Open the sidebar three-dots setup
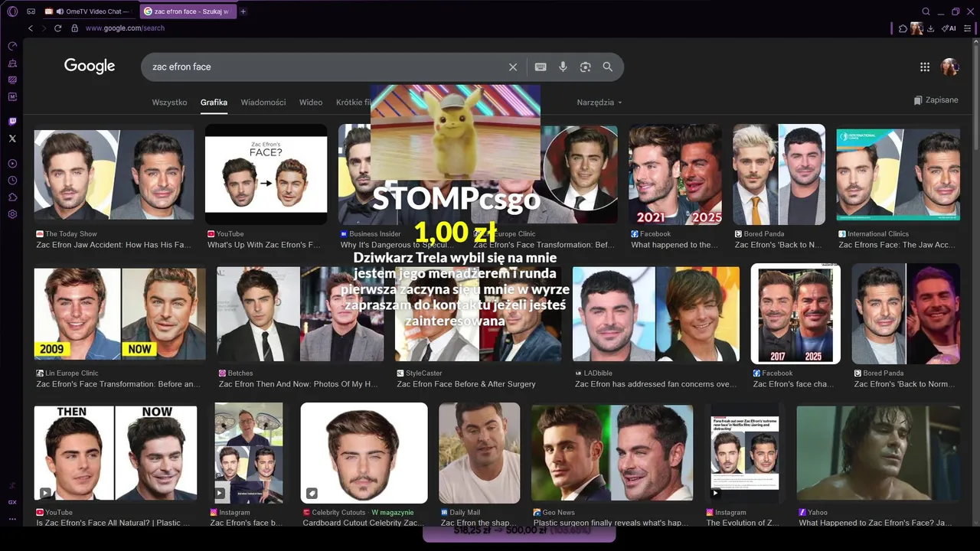 tap(12, 519)
